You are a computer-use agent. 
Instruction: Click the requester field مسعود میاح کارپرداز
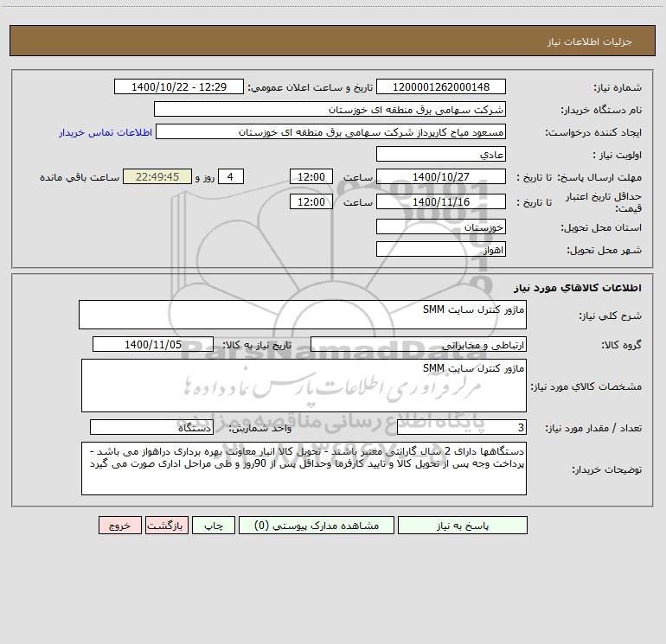pyautogui.click(x=330, y=131)
